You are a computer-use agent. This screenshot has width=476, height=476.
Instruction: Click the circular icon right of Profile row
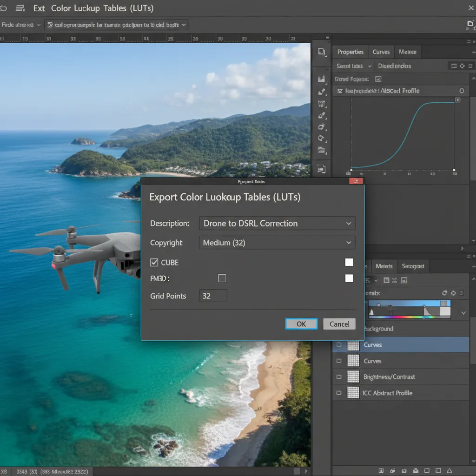tap(462, 91)
